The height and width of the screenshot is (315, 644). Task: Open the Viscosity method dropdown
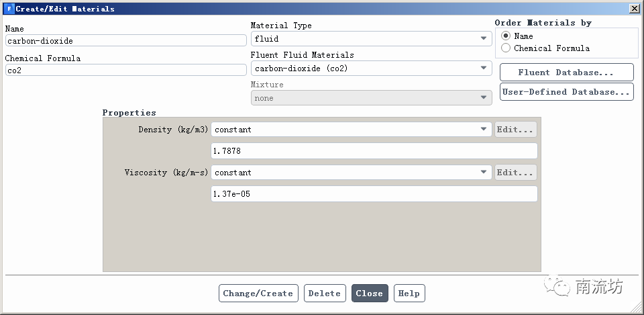point(351,173)
